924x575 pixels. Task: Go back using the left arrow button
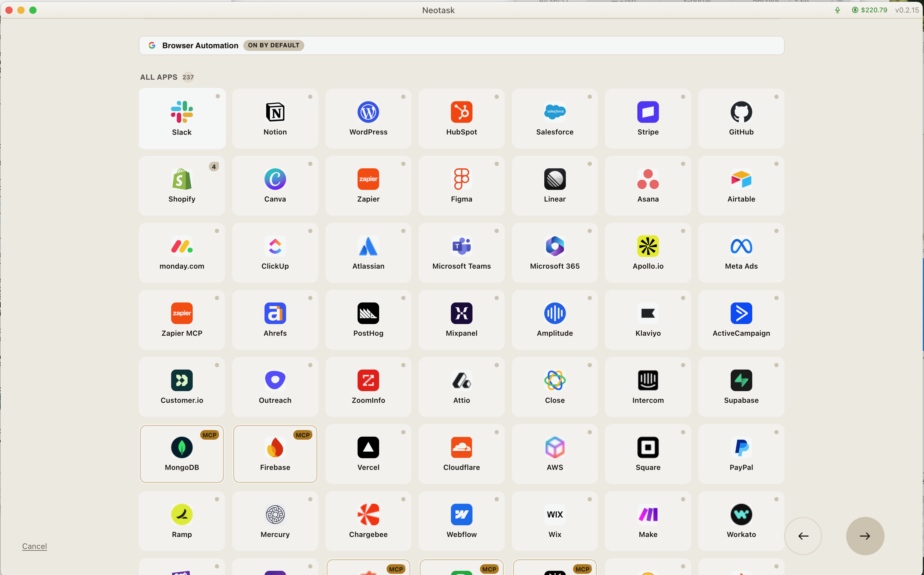(x=803, y=536)
